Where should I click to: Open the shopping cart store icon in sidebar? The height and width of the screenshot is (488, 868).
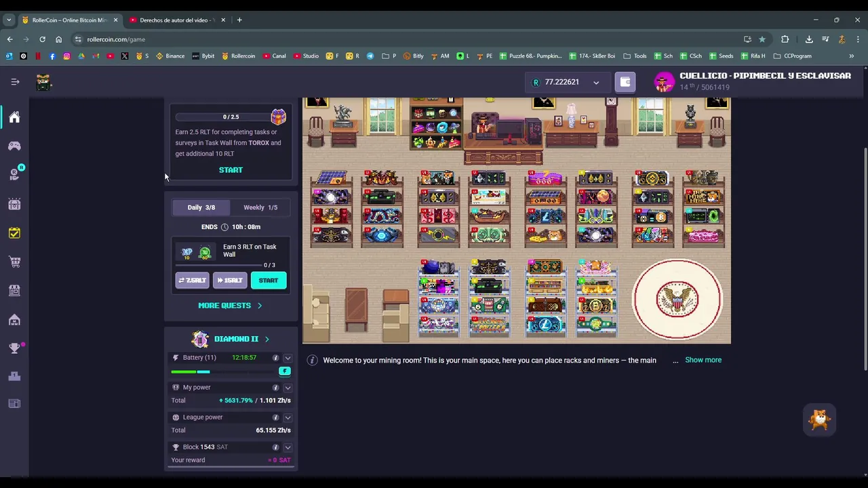(x=14, y=262)
